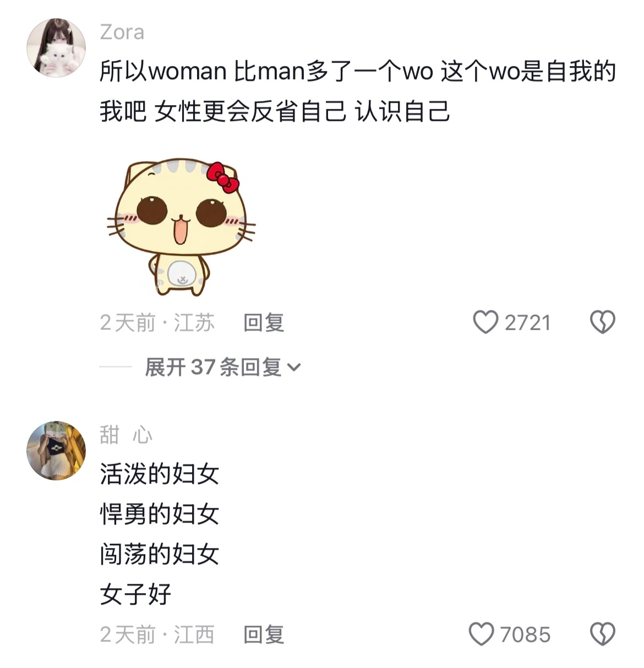Image resolution: width=644 pixels, height=668 pixels.
Task: Click the chevron beside 展开 37 条回复
Action: click(x=294, y=368)
